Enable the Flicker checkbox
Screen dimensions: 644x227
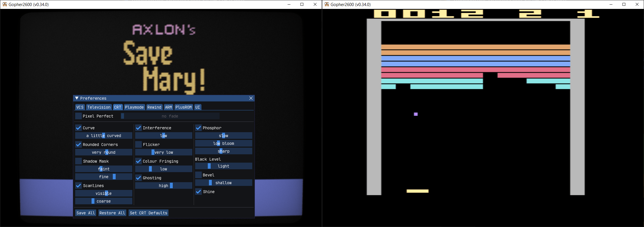tap(138, 145)
